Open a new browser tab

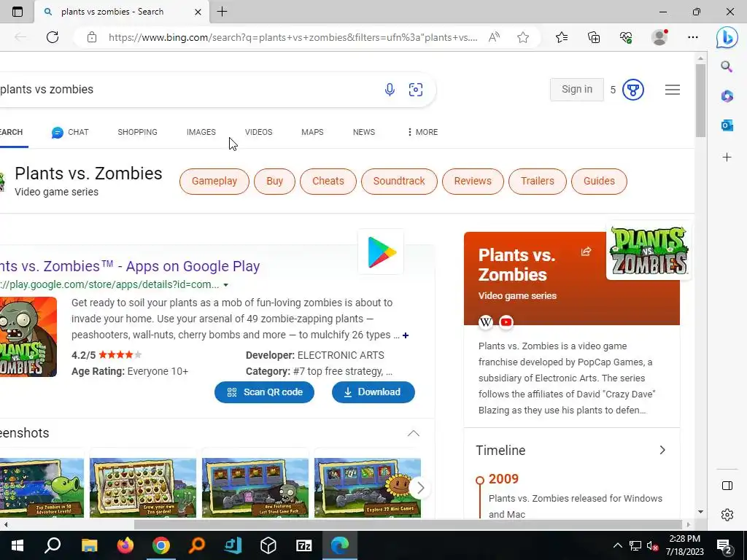[x=222, y=12]
